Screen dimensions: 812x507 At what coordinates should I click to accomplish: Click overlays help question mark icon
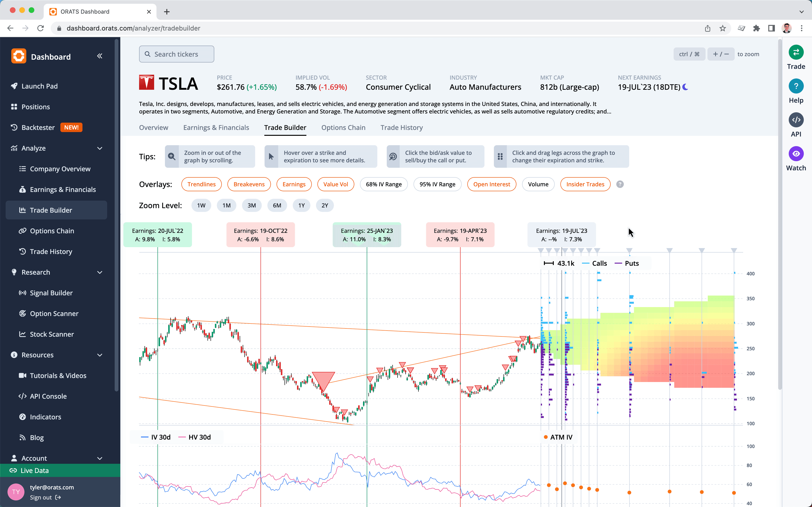coord(620,184)
